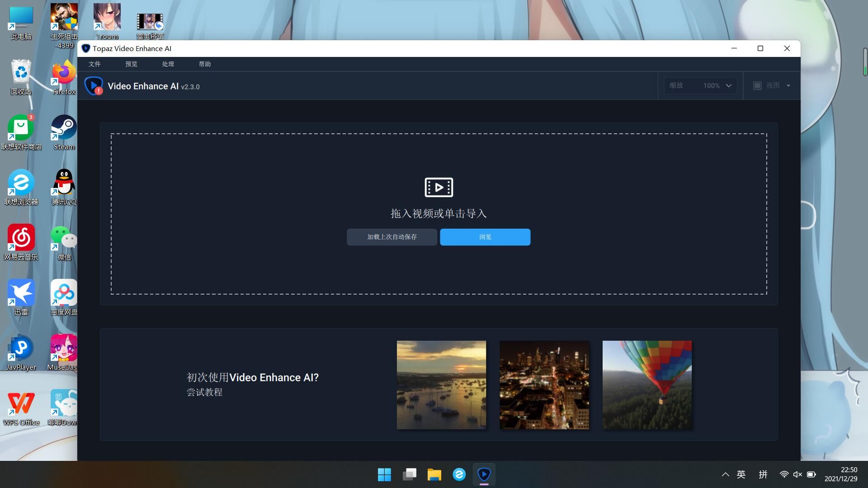Open the 文件 menu

(94, 64)
